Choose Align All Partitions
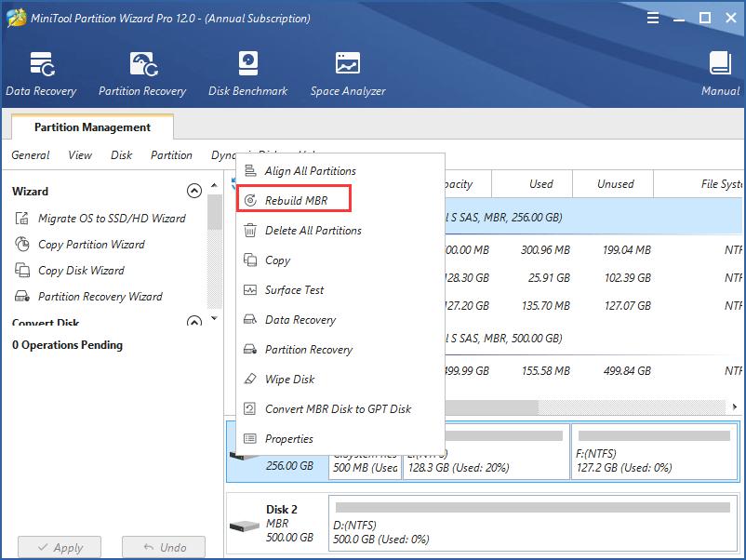The width and height of the screenshot is (746, 560). tap(340, 171)
